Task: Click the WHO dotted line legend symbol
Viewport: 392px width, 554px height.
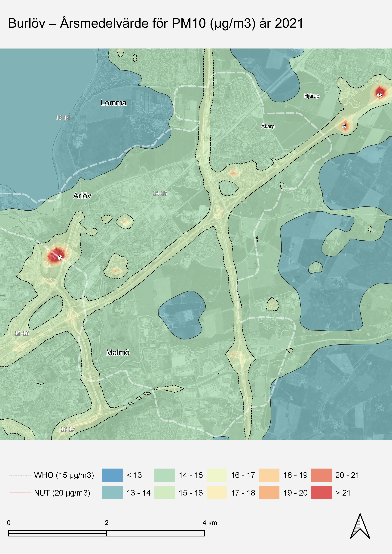Action: point(20,475)
